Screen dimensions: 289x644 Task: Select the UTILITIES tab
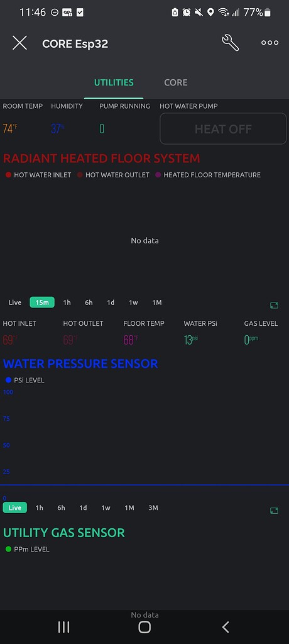(x=114, y=82)
